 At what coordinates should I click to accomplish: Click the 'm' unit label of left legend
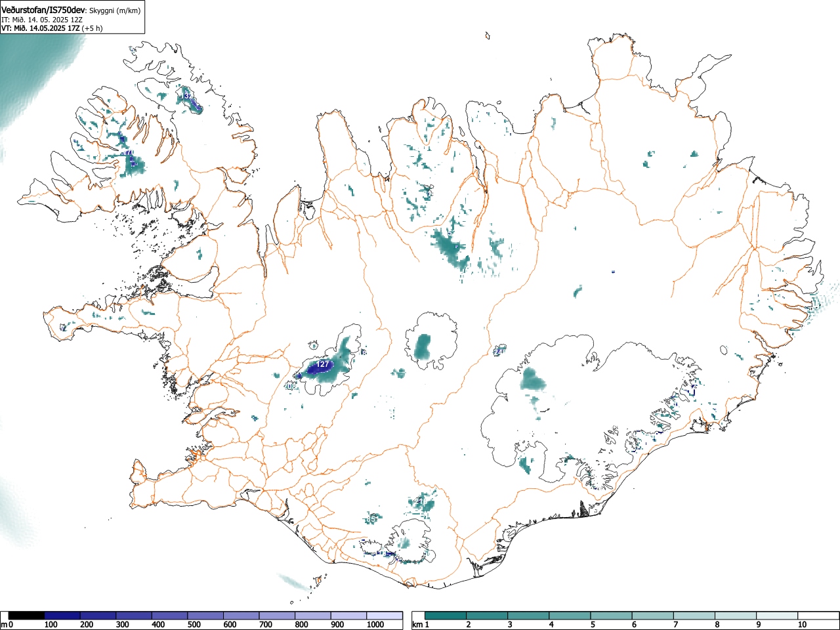[x=4, y=625]
